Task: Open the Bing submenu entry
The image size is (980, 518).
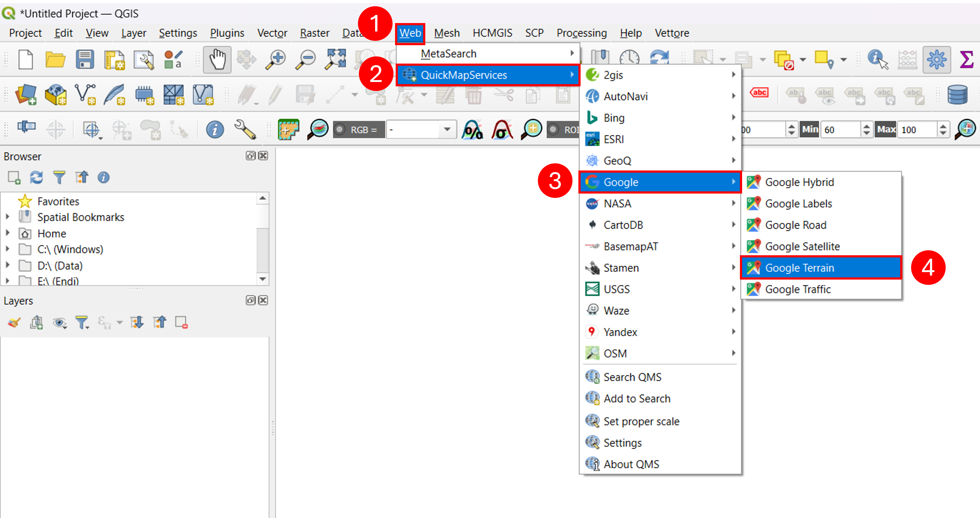Action: [x=660, y=118]
